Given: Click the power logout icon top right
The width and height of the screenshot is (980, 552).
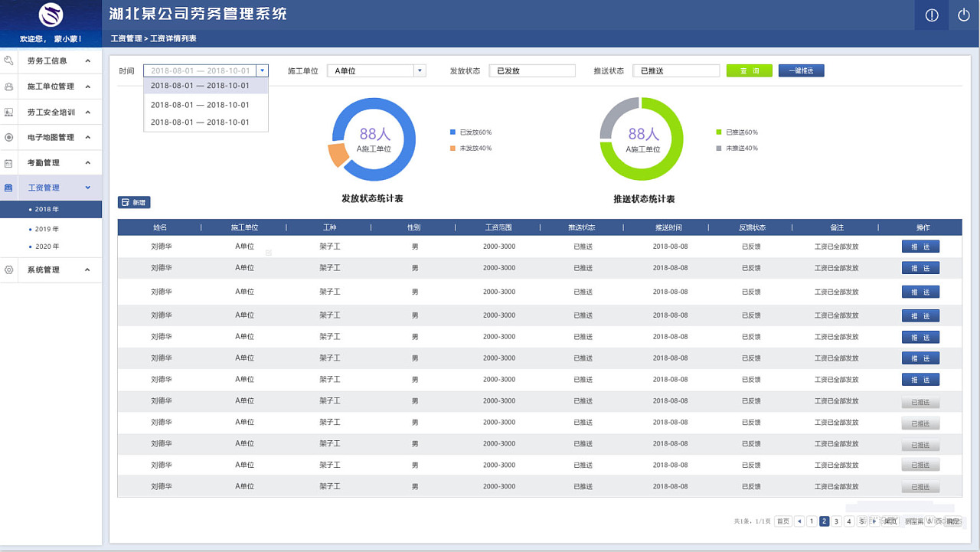Looking at the screenshot, I should click(962, 15).
